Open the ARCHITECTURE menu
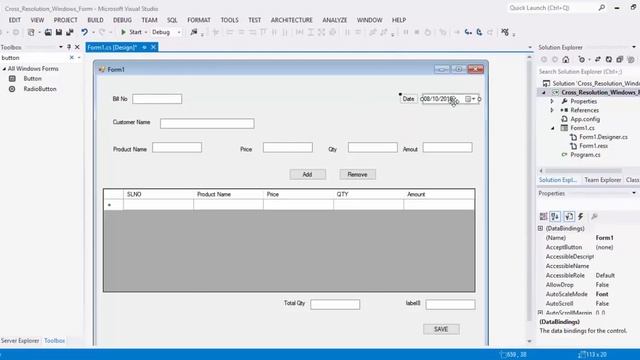This screenshot has width=640, height=360. point(291,20)
